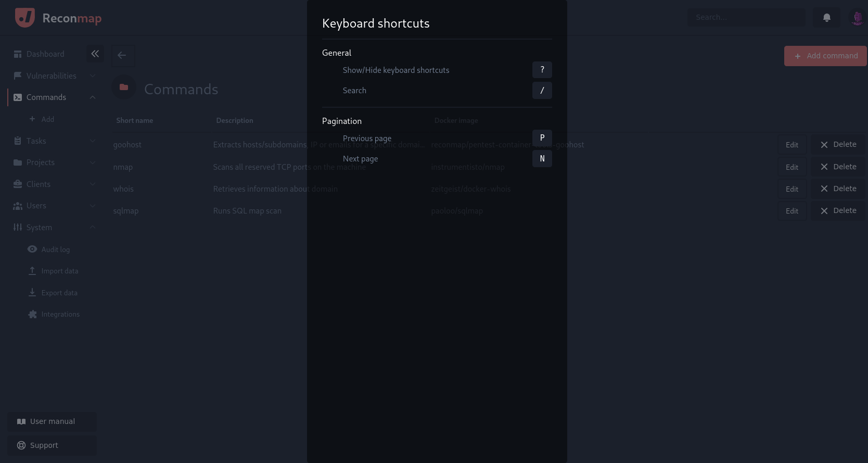Expand the Users menu chevron
This screenshot has height=463, width=868.
(93, 206)
